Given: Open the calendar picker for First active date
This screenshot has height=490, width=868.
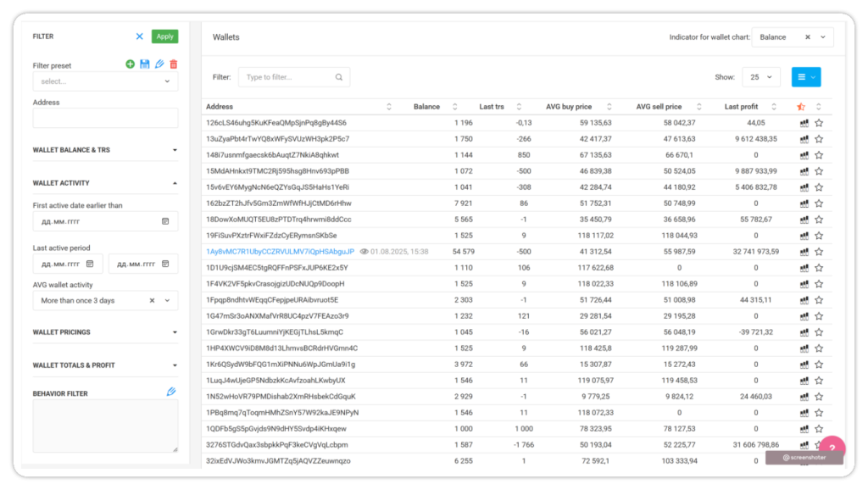Looking at the screenshot, I should click(165, 221).
